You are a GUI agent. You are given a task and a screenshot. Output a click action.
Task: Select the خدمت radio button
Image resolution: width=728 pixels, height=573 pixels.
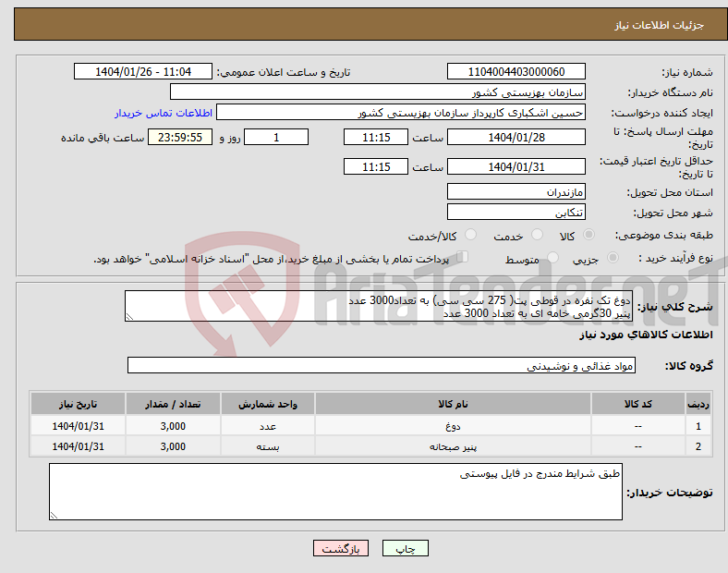point(537,235)
